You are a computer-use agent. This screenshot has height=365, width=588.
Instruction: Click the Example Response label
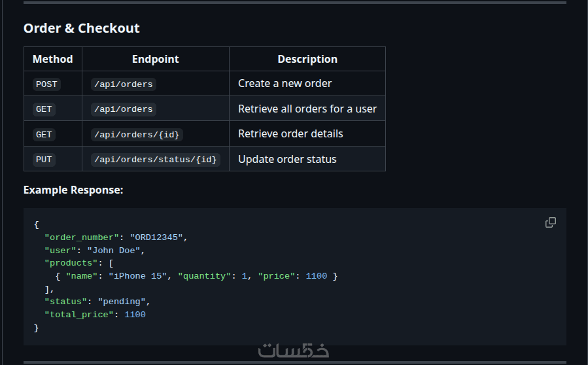point(73,190)
